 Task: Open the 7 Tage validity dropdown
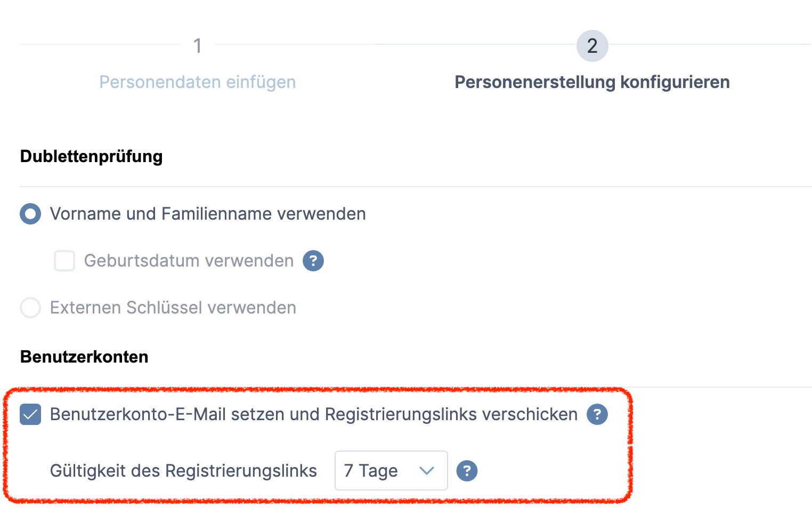(391, 471)
